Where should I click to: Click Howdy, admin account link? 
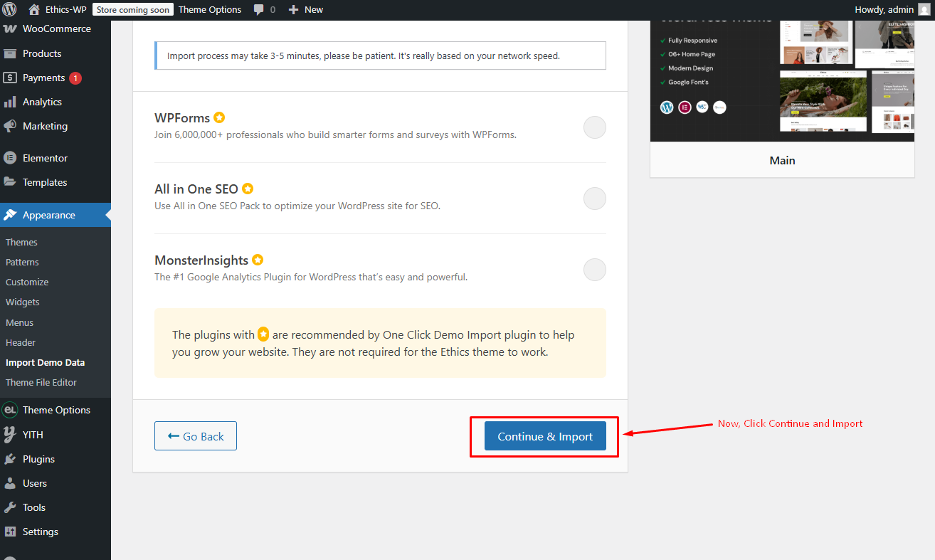tap(892, 9)
